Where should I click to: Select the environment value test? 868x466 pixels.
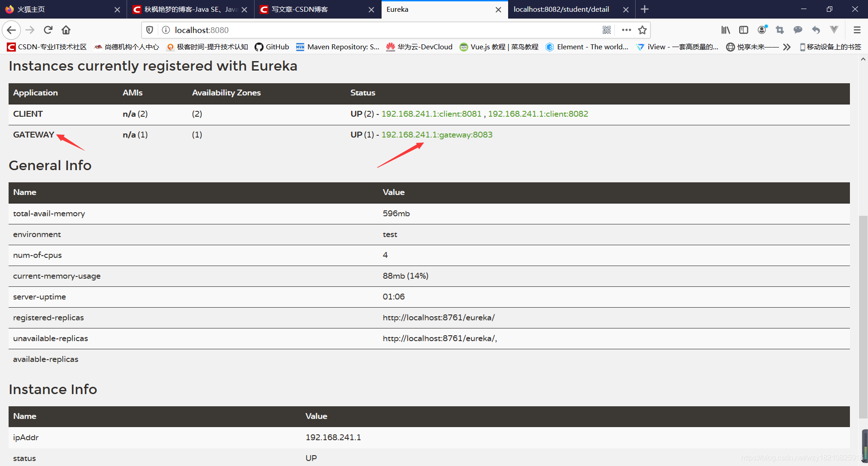click(x=390, y=234)
